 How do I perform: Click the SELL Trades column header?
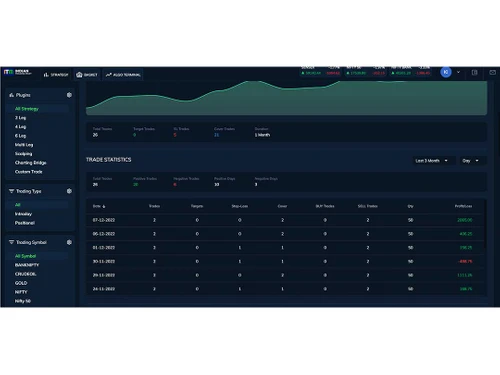coord(368,206)
